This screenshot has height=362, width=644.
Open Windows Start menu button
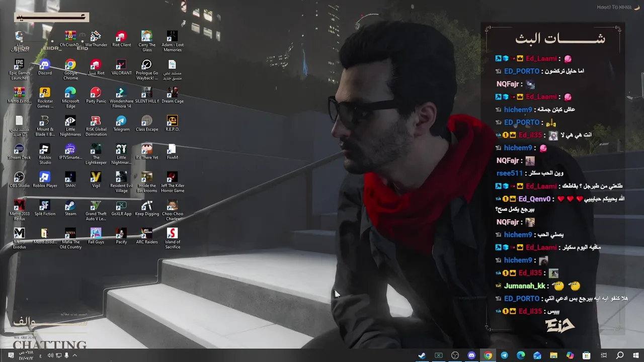(x=636, y=355)
